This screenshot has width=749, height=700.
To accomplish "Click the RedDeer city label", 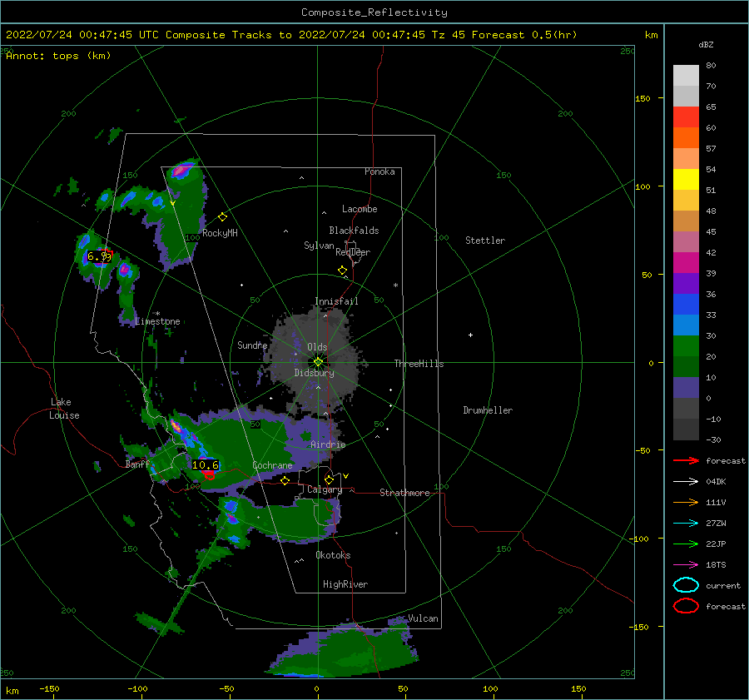I will 353,252.
